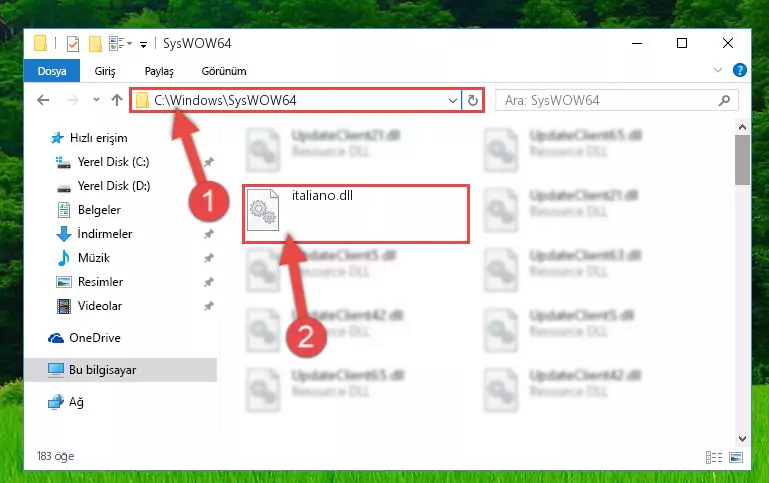Click the italiano.dll gear file icon
Image resolution: width=769 pixels, height=483 pixels.
point(263,210)
